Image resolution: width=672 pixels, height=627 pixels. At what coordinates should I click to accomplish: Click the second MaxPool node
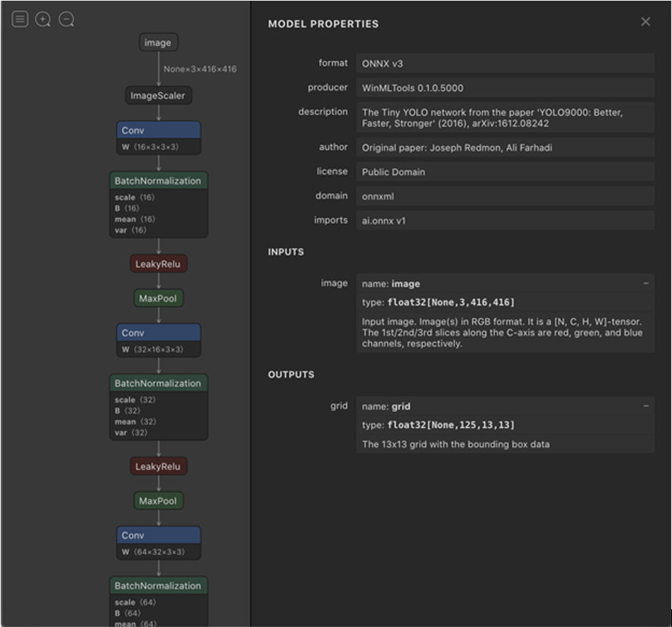pyautogui.click(x=158, y=501)
